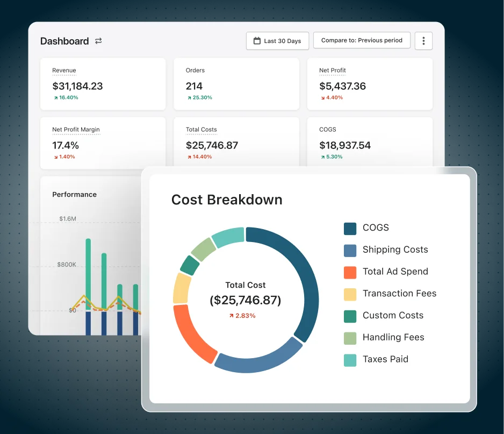
Task: Click the dark green Custom Costs donut segment
Action: click(x=189, y=266)
